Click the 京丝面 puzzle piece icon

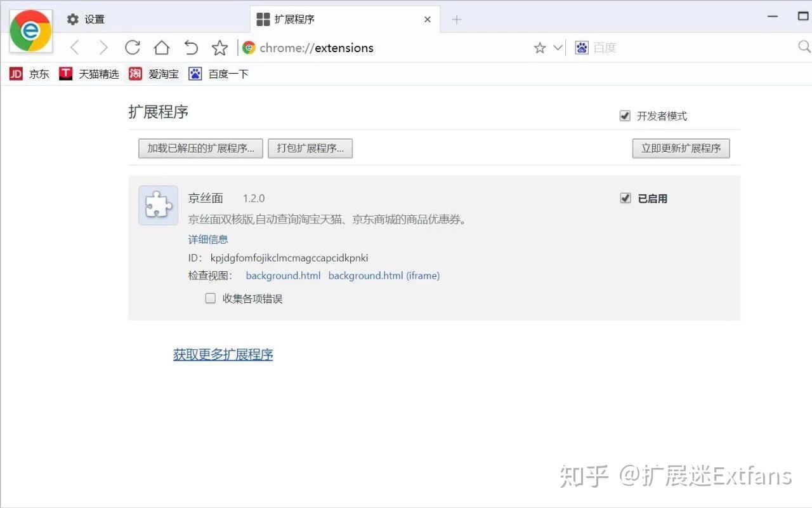[158, 205]
